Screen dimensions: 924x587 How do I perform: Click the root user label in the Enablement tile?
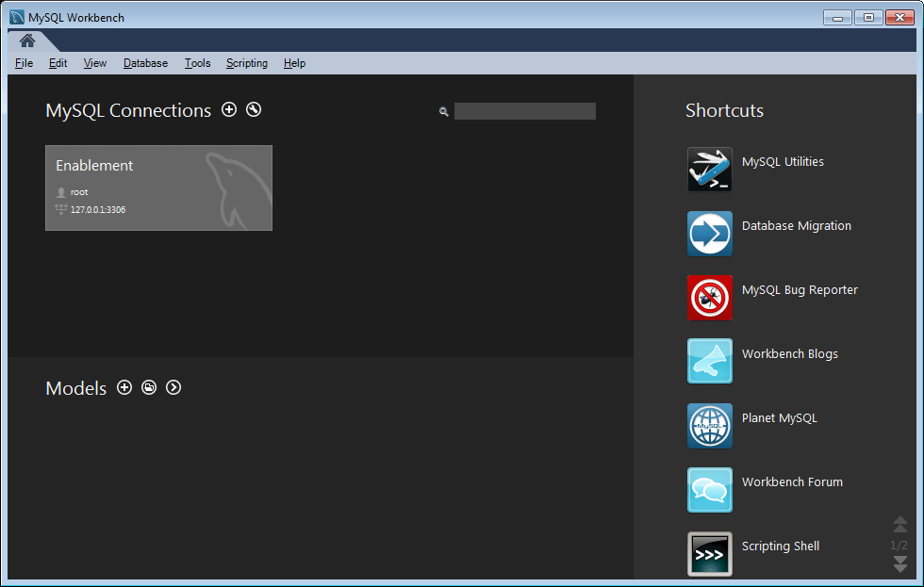click(79, 192)
